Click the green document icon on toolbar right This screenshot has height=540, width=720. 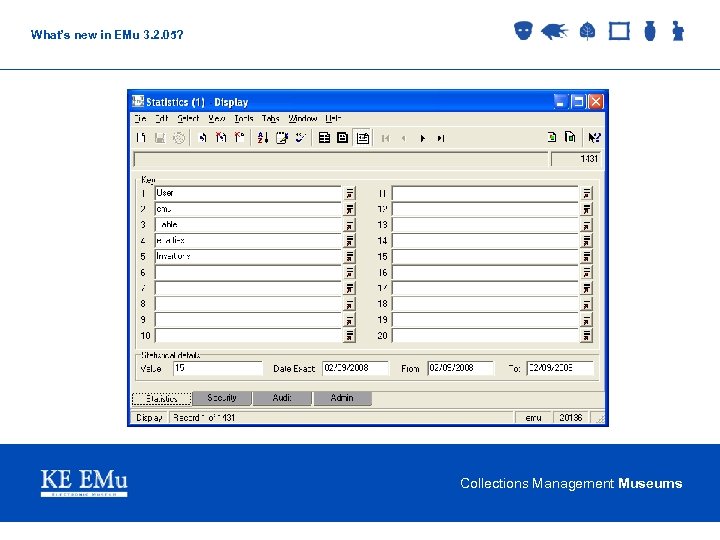pos(552,137)
